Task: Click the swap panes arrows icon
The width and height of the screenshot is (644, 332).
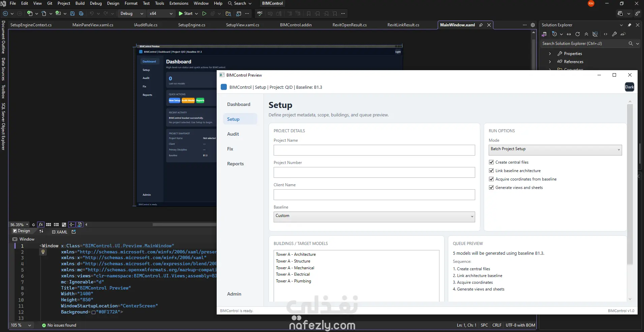Action: click(x=41, y=231)
